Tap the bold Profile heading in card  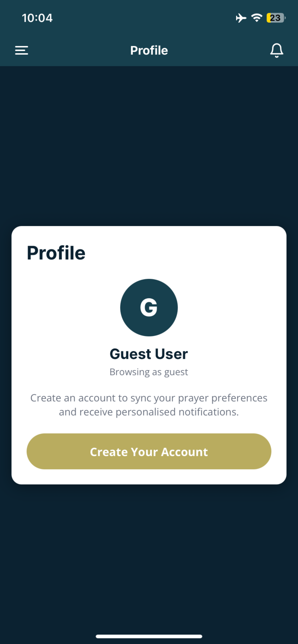click(56, 253)
